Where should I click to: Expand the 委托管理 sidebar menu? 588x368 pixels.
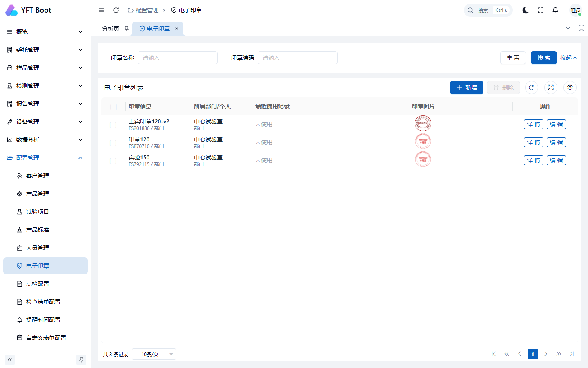click(x=45, y=50)
